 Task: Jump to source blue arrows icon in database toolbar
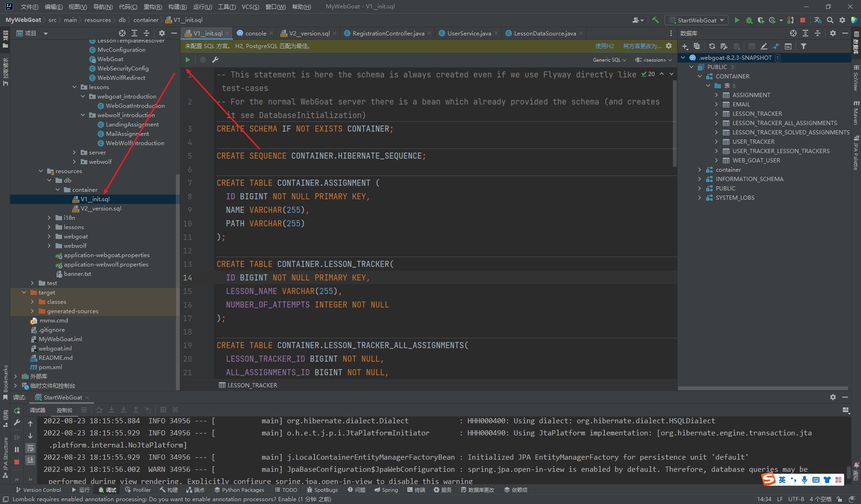click(x=776, y=46)
